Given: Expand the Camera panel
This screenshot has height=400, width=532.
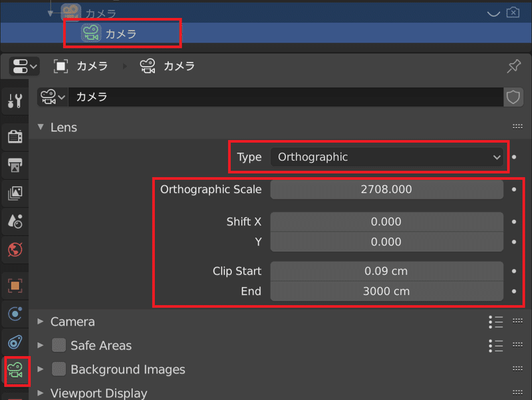Looking at the screenshot, I should 41,321.
